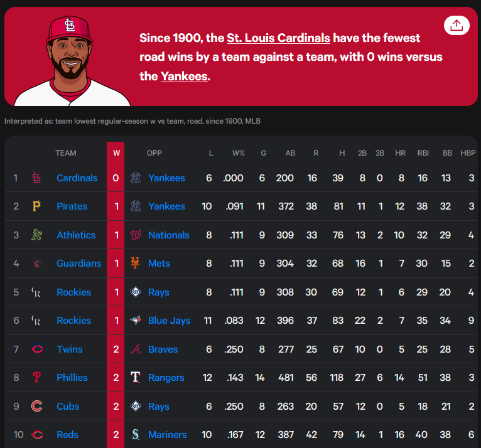This screenshot has height=448, width=481.
Task: Click the Braves opponent logo
Action: [136, 349]
